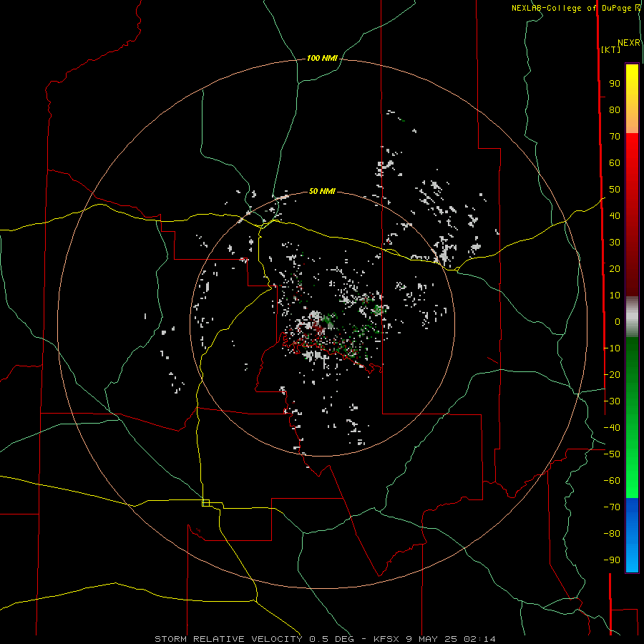Click the "9 MAY 25" date text

(431, 639)
